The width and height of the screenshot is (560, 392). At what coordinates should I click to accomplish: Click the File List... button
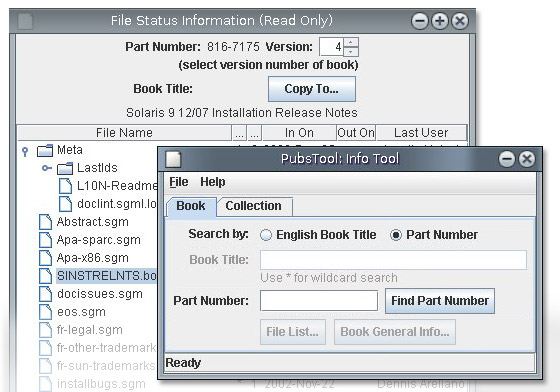pyautogui.click(x=293, y=332)
